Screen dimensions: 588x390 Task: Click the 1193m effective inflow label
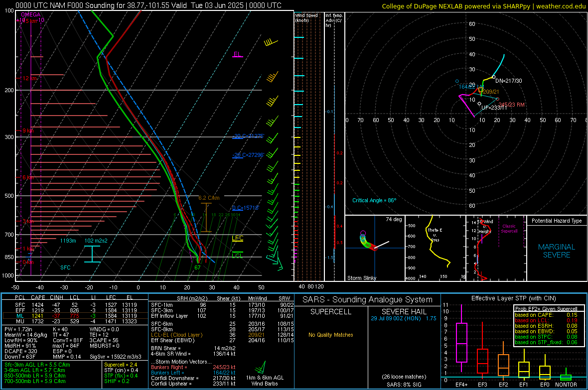coord(68,241)
